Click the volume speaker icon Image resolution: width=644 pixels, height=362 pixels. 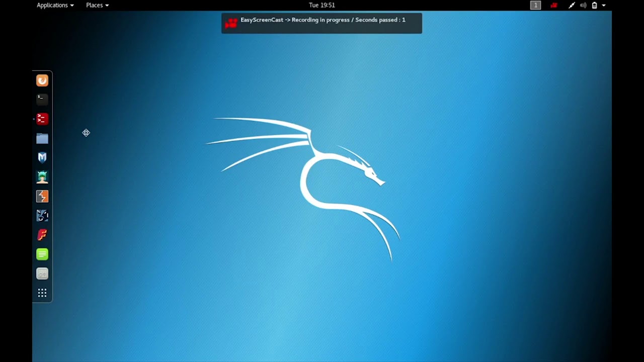[x=583, y=5]
